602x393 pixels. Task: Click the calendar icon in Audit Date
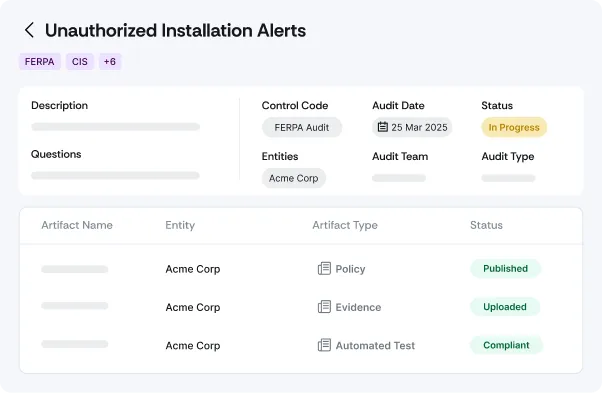point(383,127)
